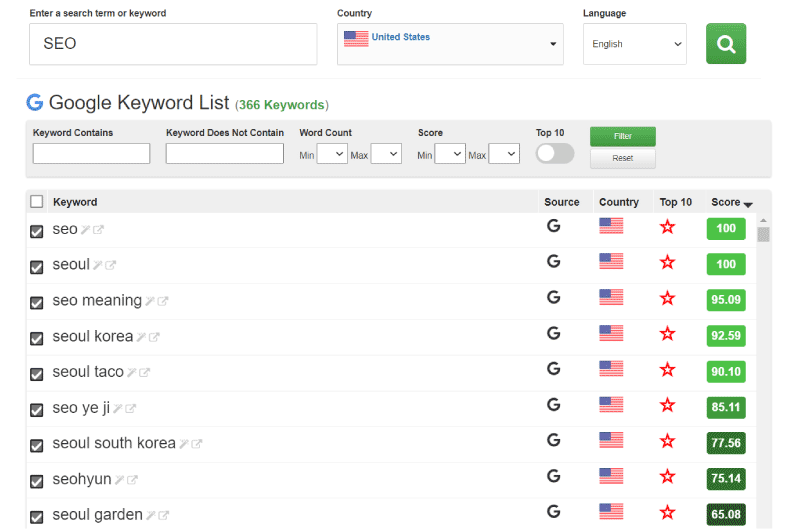Open external link for seo meaning

point(163,301)
